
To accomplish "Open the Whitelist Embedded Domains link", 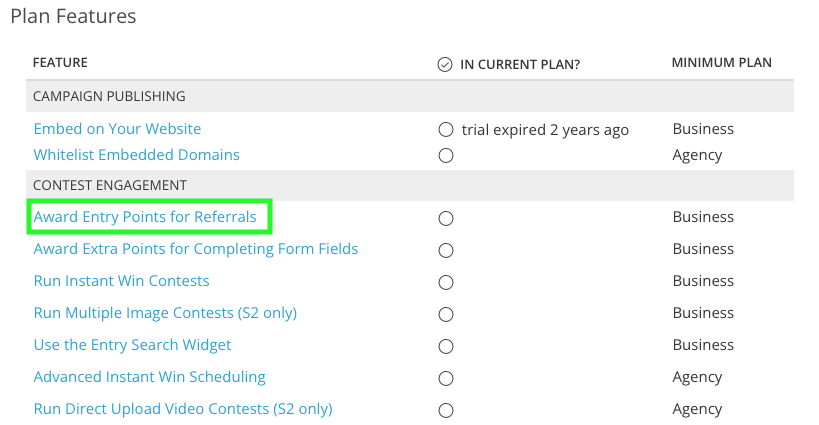I will 137,155.
